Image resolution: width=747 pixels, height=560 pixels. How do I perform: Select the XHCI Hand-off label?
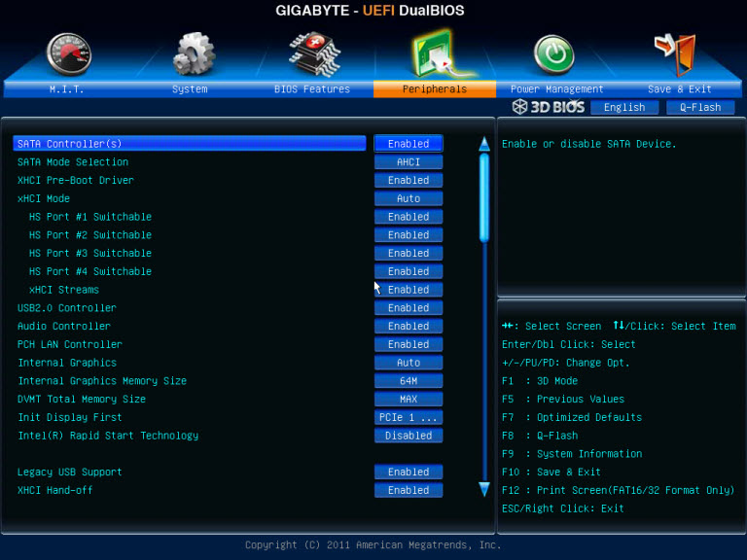point(54,490)
